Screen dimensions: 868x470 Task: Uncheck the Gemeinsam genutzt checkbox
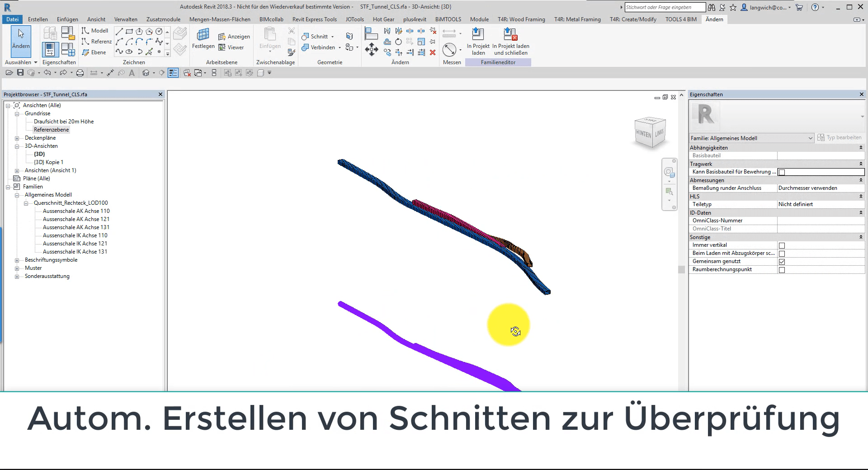(x=782, y=261)
